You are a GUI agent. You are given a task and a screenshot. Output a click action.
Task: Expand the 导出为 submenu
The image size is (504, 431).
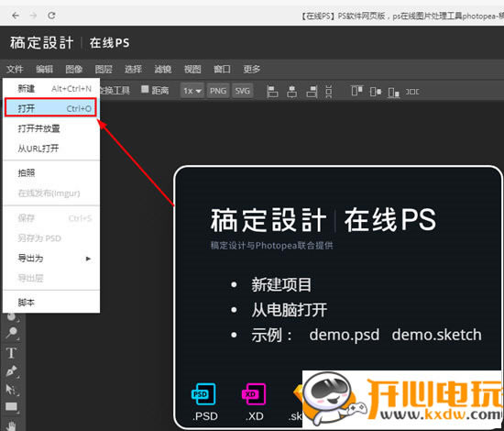(51, 259)
